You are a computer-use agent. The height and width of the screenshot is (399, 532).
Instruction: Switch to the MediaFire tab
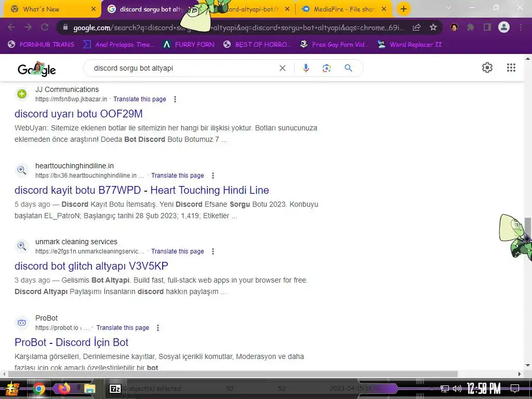click(x=344, y=9)
